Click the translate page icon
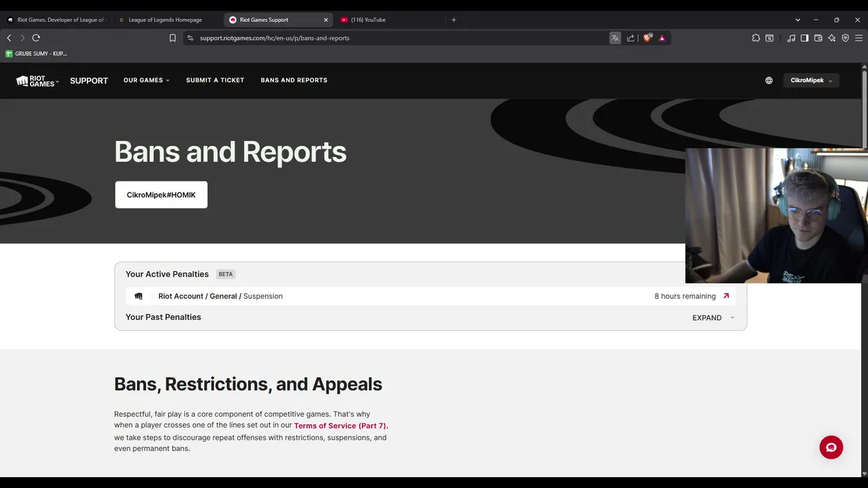Image resolution: width=868 pixels, height=488 pixels. [x=615, y=38]
